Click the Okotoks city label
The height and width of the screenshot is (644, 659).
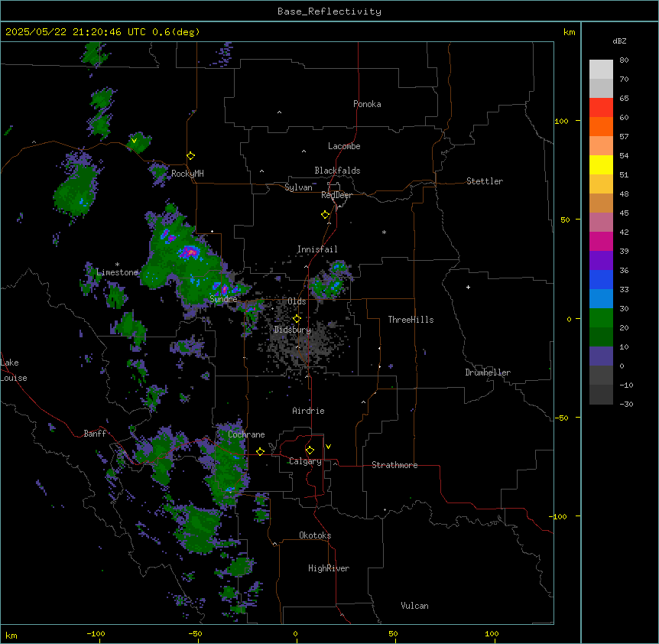tap(315, 535)
